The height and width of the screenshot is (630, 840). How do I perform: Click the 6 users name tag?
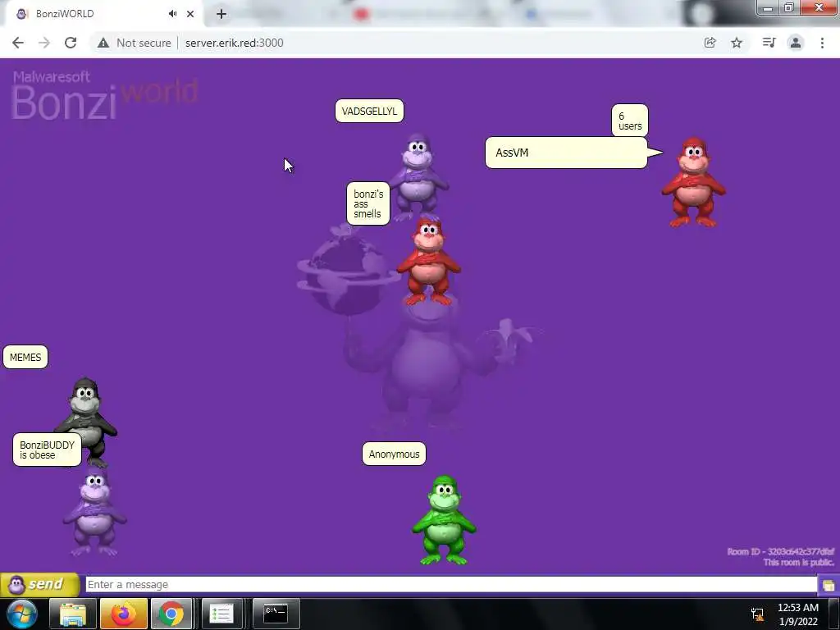point(630,121)
